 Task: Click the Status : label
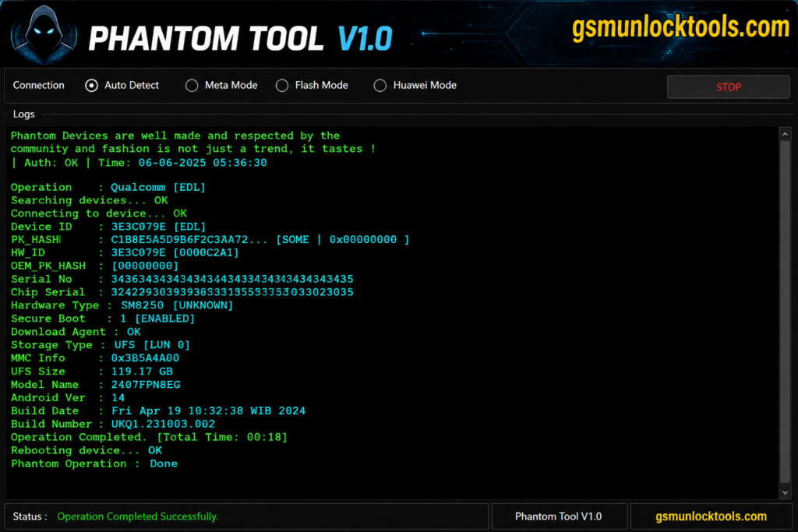point(30,516)
